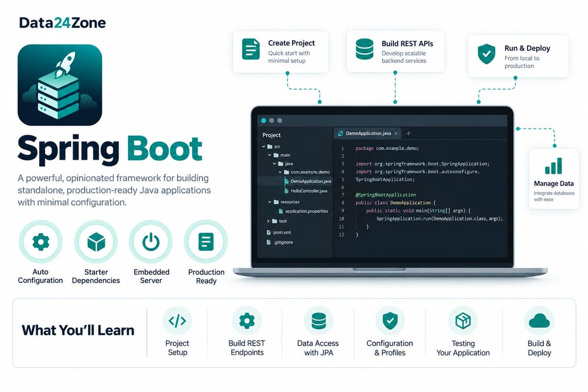Click the Build REST APIs database icon
Image resolution: width=588 pixels, height=392 pixels.
tap(364, 49)
